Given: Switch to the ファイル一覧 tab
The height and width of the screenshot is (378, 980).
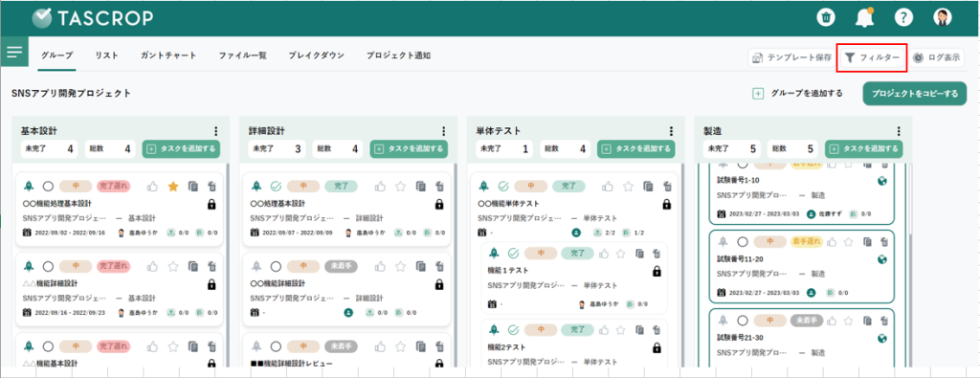Looking at the screenshot, I should pyautogui.click(x=242, y=56).
